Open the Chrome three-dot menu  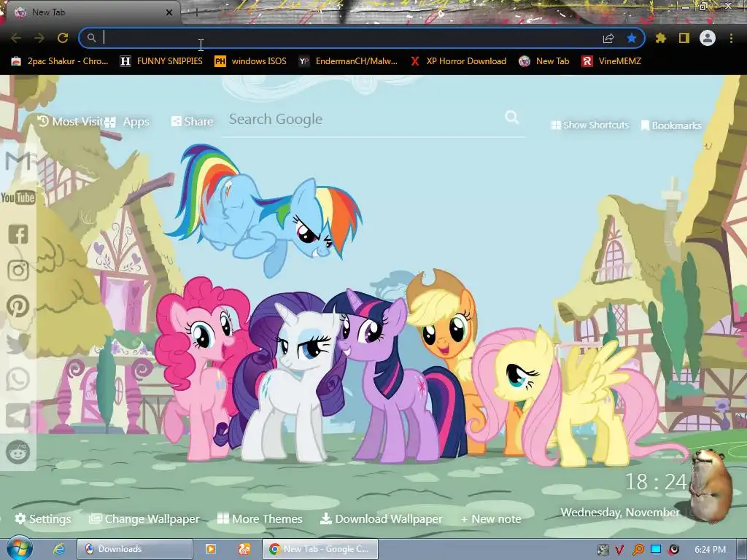click(731, 38)
